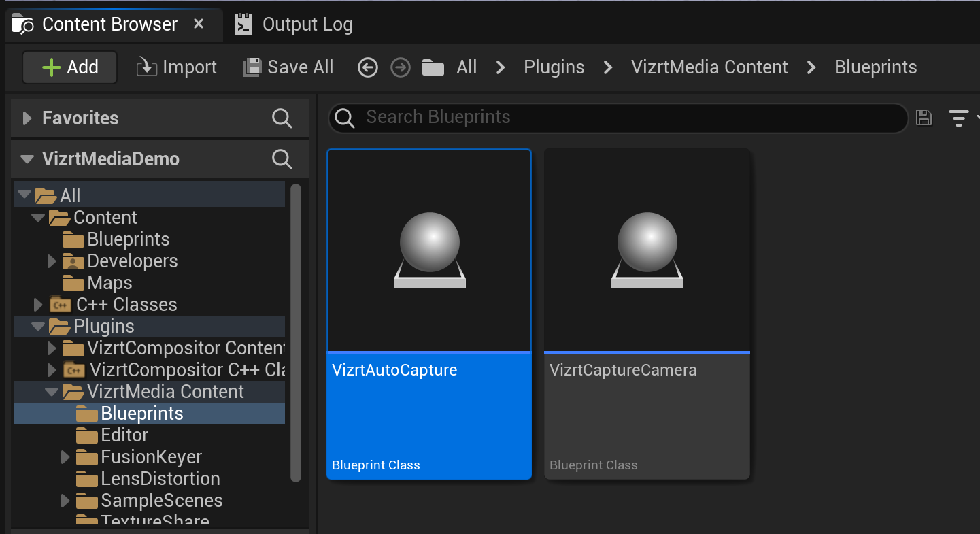Click the folder icon before All breadcrumb
980x534 pixels.
433,67
